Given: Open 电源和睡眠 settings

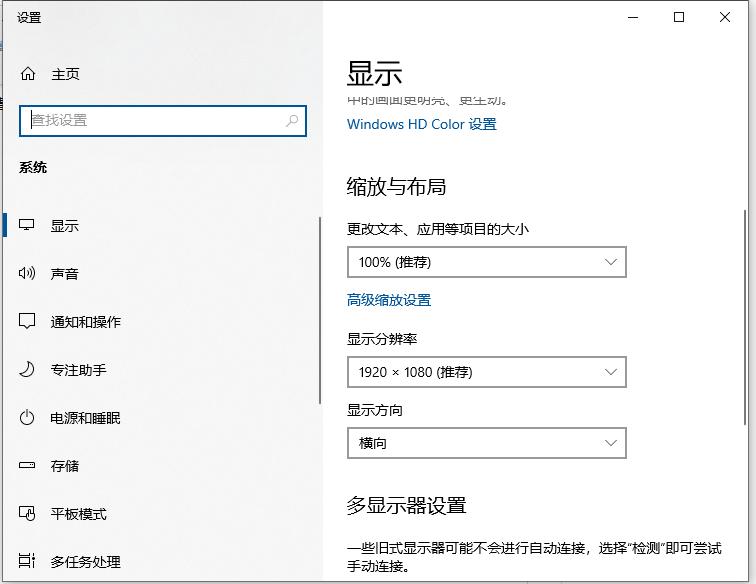Looking at the screenshot, I should pos(85,418).
